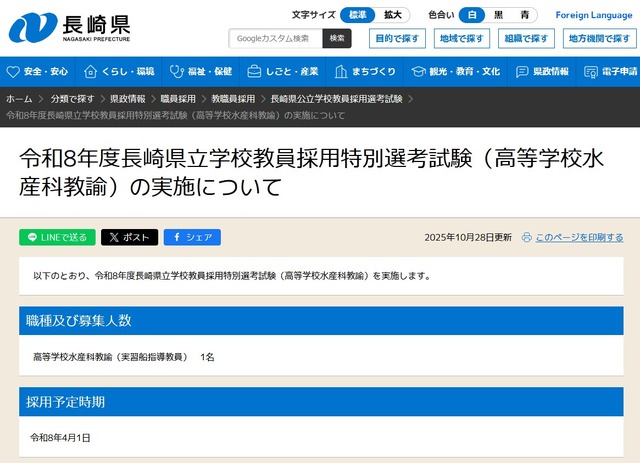Viewport: 640px width, 463px height.
Task: Open the 県政情報 menu
Action: click(x=542, y=72)
